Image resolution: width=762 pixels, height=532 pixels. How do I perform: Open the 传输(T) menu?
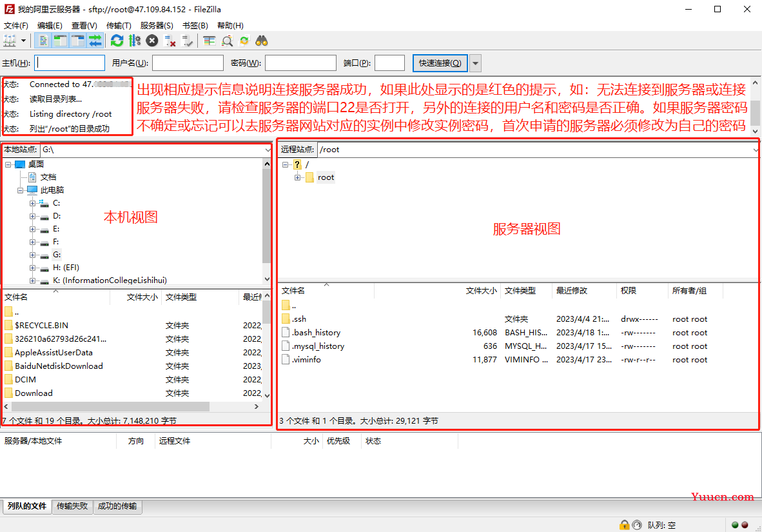pos(119,25)
